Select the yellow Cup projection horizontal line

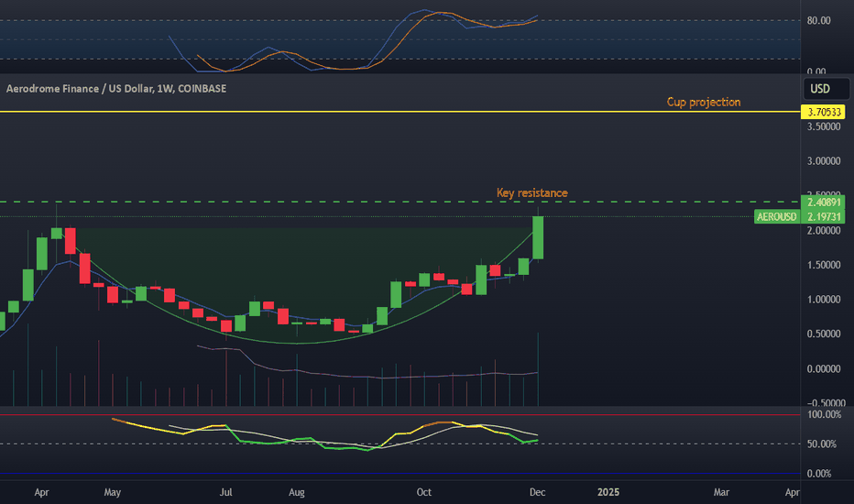tap(400, 112)
